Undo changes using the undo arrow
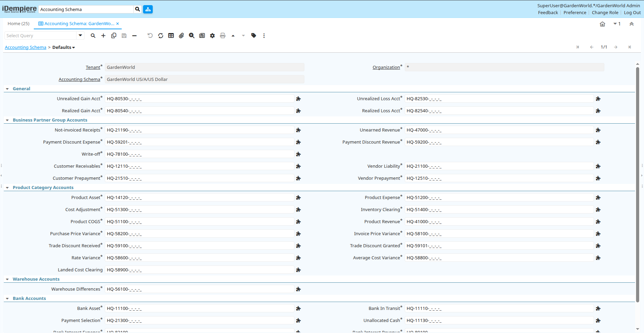This screenshot has height=333, width=644. tap(150, 35)
